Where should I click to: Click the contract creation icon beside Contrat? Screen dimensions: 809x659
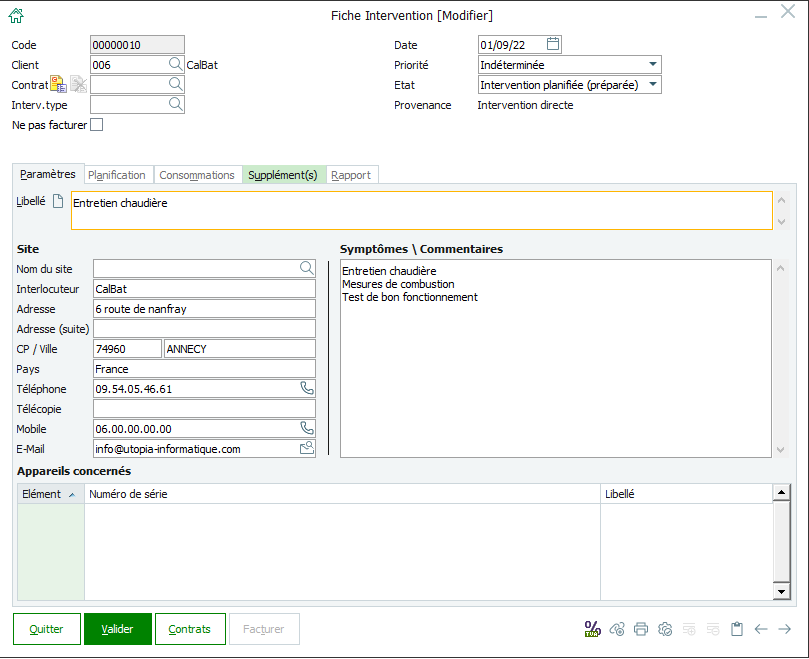point(57,84)
